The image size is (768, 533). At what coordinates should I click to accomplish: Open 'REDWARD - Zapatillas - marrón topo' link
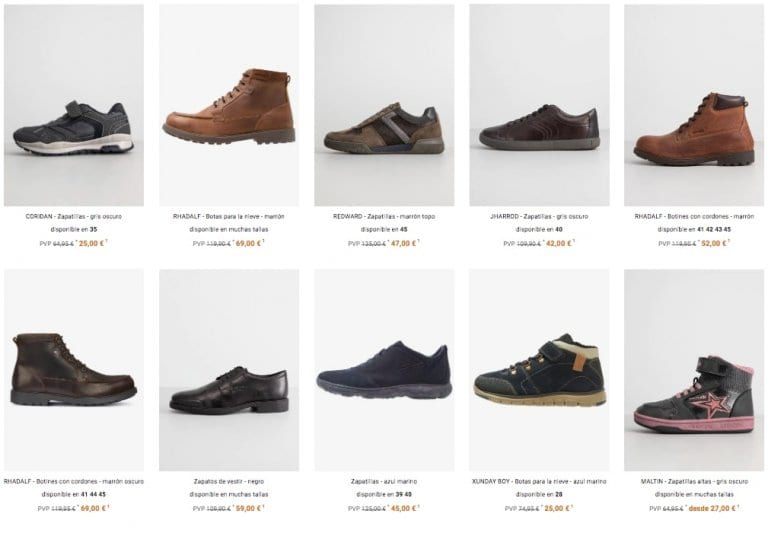point(384,216)
